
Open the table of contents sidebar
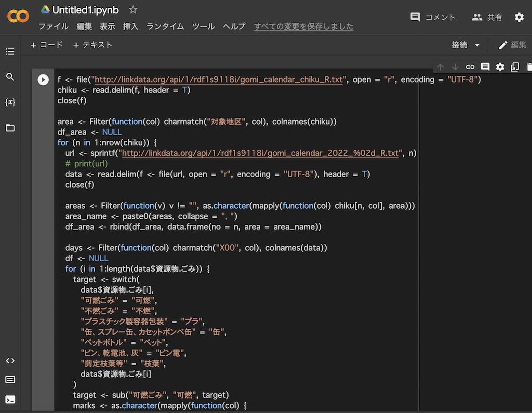pos(10,51)
